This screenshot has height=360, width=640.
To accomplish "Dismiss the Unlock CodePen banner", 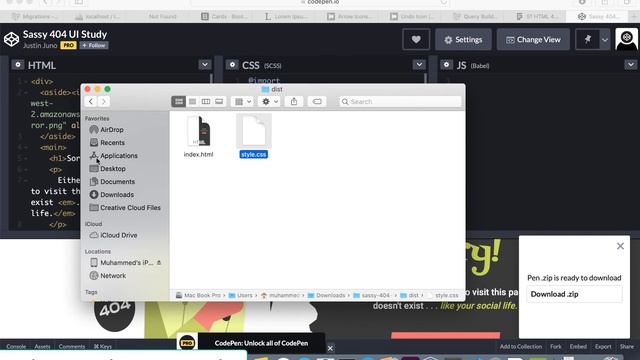I will click(330, 348).
